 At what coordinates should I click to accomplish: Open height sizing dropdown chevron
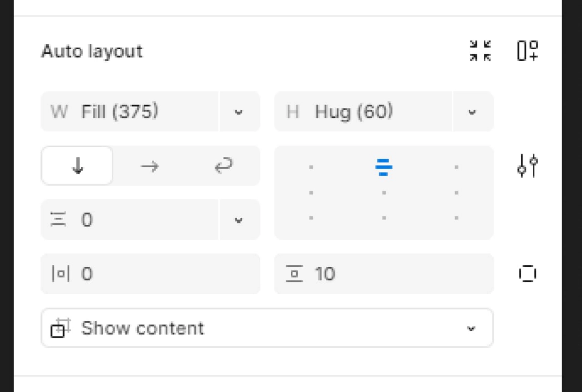point(472,112)
